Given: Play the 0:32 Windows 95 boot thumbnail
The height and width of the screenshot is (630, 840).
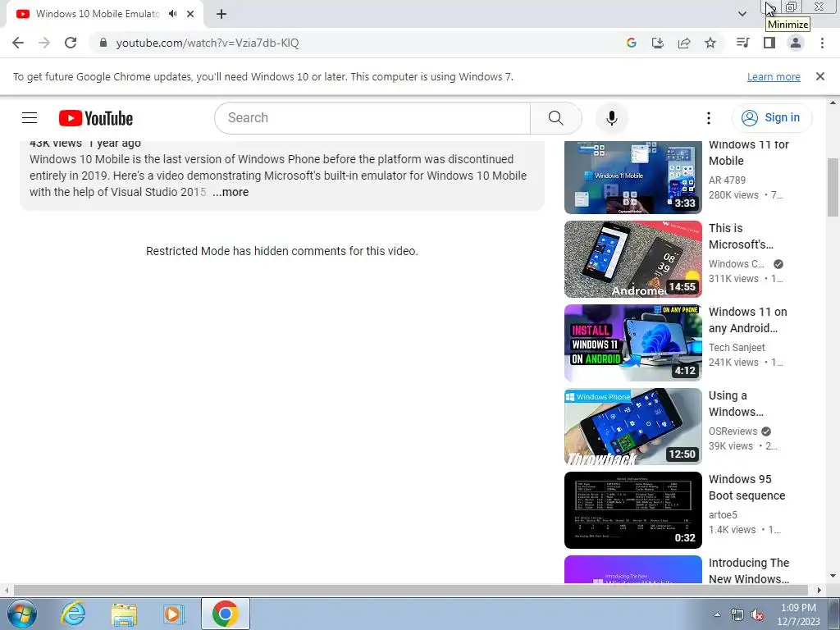Looking at the screenshot, I should (x=632, y=510).
